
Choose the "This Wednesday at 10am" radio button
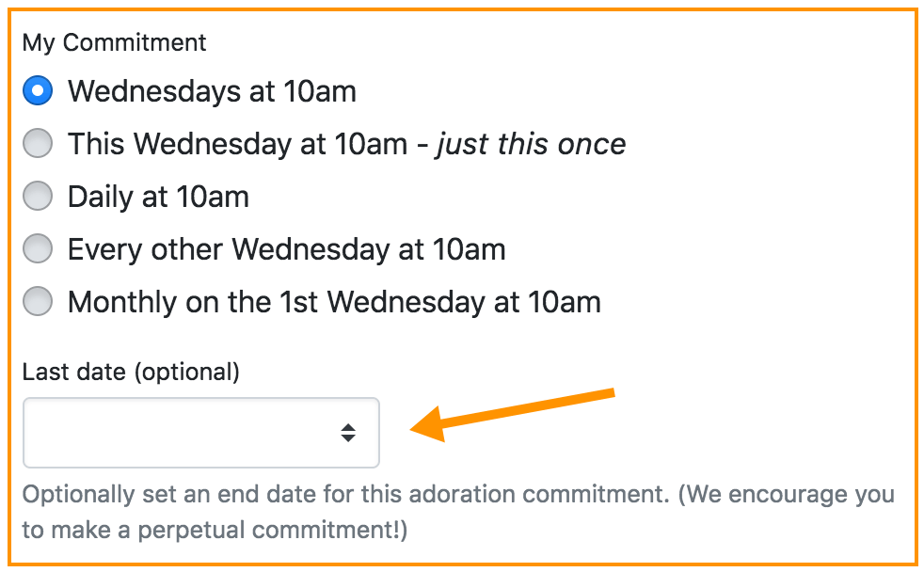coord(38,144)
